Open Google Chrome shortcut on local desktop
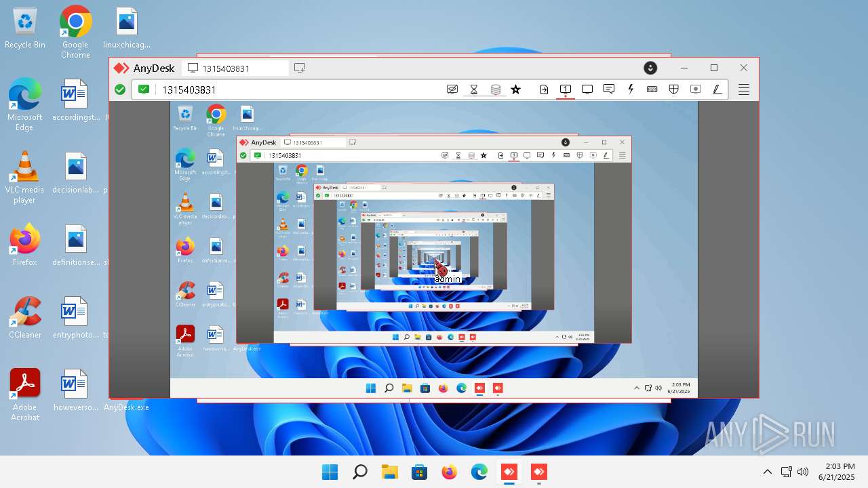The width and height of the screenshot is (868, 488). tap(75, 32)
